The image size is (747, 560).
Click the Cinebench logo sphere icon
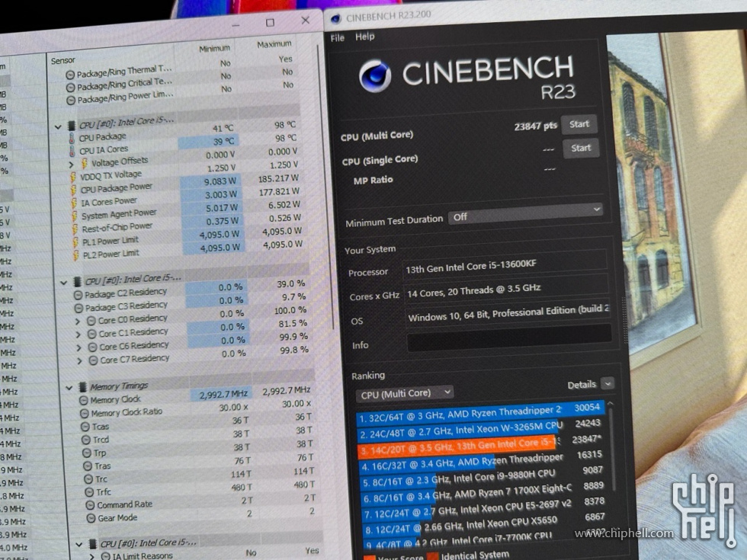(375, 75)
